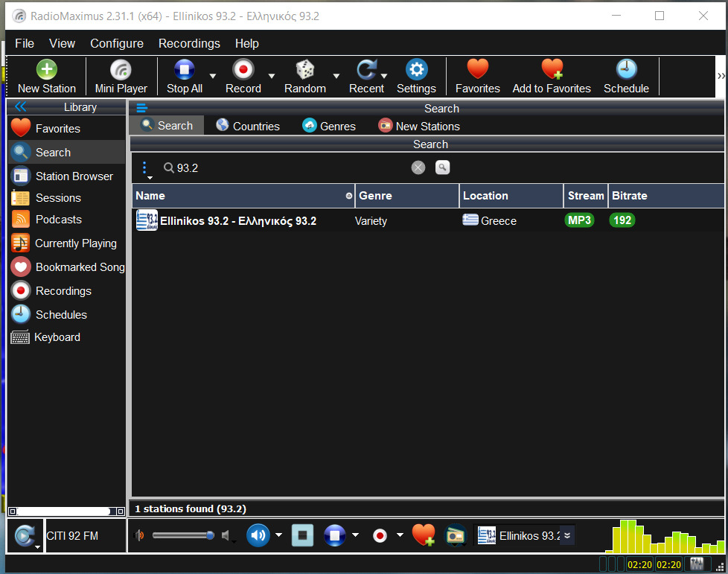Open the equalizer icon in the status bar
Image resolution: width=728 pixels, height=574 pixels.
pyautogui.click(x=697, y=564)
